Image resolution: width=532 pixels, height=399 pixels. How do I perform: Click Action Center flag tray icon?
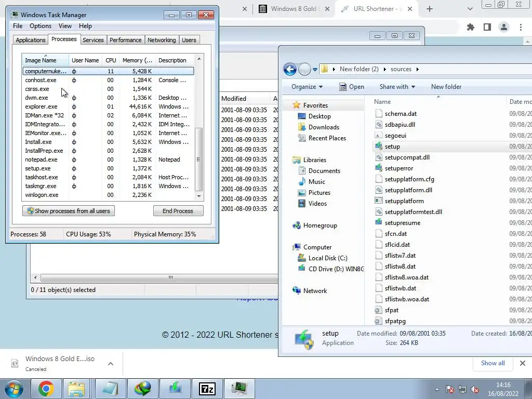point(450,389)
